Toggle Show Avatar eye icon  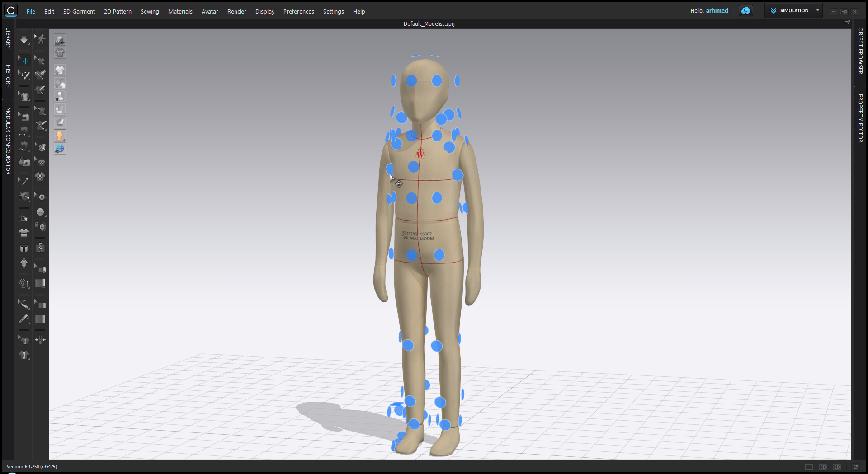pyautogui.click(x=60, y=96)
